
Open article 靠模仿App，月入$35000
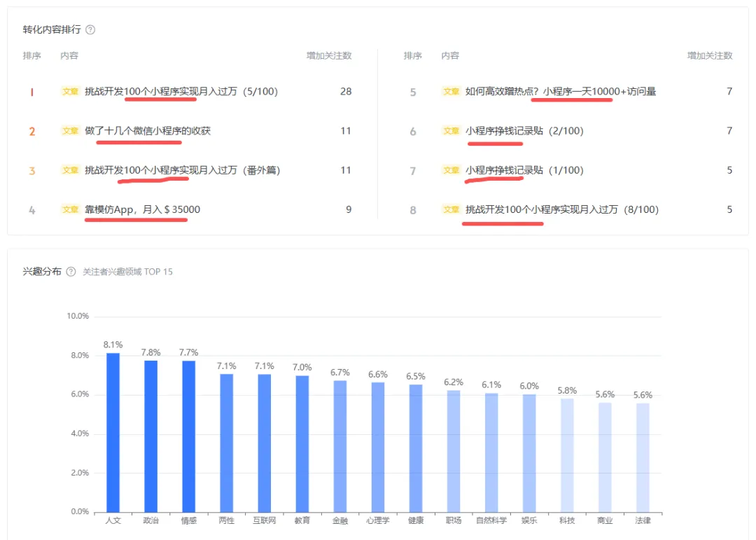tap(142, 209)
